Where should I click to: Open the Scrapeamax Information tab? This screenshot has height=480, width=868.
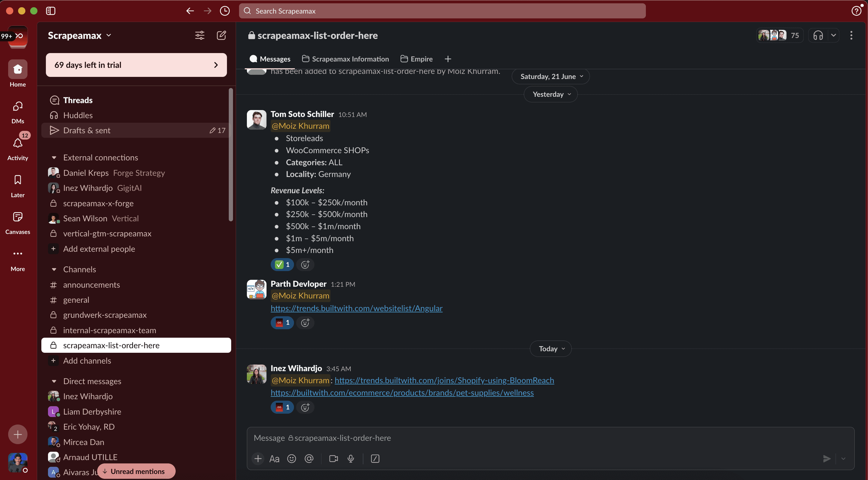pos(345,59)
